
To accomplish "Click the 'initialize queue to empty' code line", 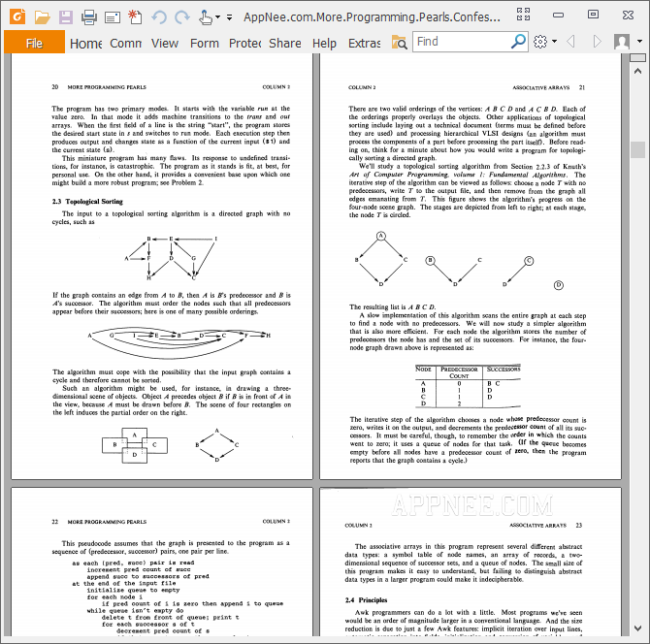I will 133,590.
